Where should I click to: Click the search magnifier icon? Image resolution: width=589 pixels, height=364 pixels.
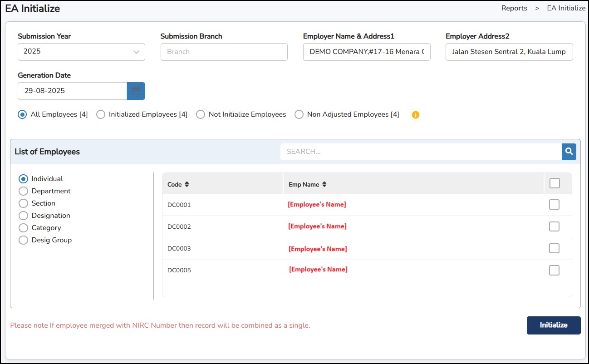pyautogui.click(x=569, y=152)
